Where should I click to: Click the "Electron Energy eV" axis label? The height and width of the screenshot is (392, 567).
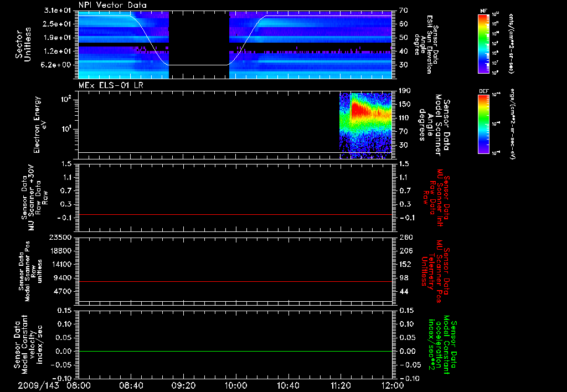40,125
